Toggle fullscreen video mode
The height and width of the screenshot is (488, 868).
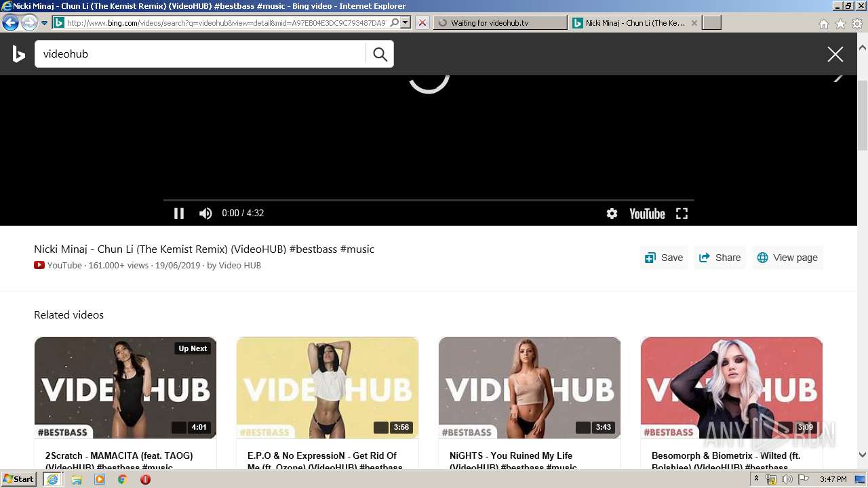coord(682,213)
